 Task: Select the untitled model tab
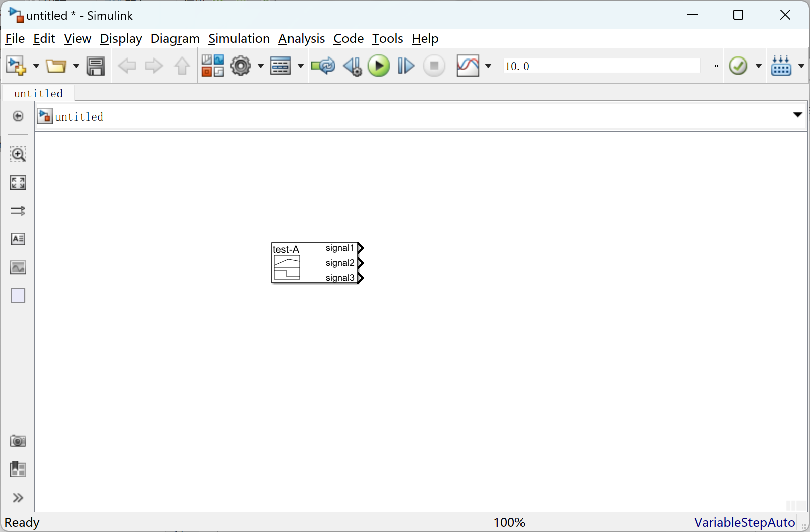(38, 93)
